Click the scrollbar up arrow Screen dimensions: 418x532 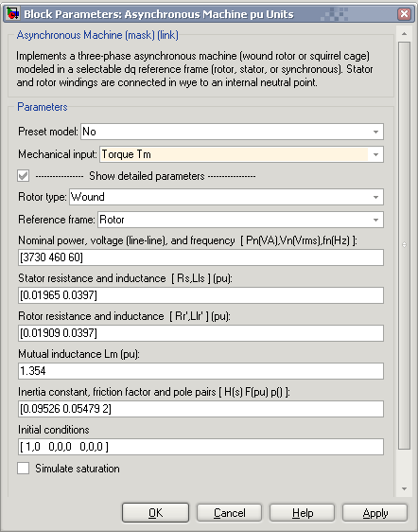coord(404,34)
